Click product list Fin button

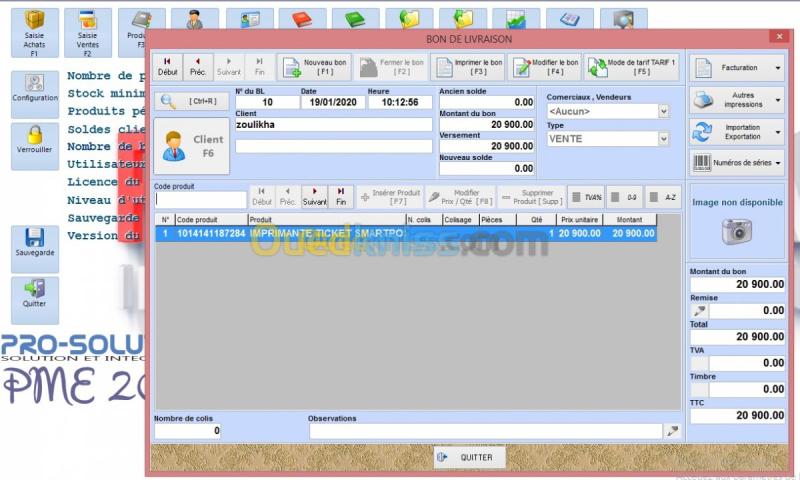click(341, 196)
